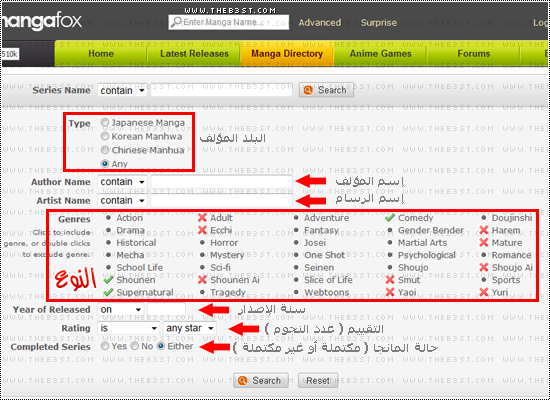Click the red X next to Yaoi
The width and height of the screenshot is (550, 400).
tap(390, 292)
